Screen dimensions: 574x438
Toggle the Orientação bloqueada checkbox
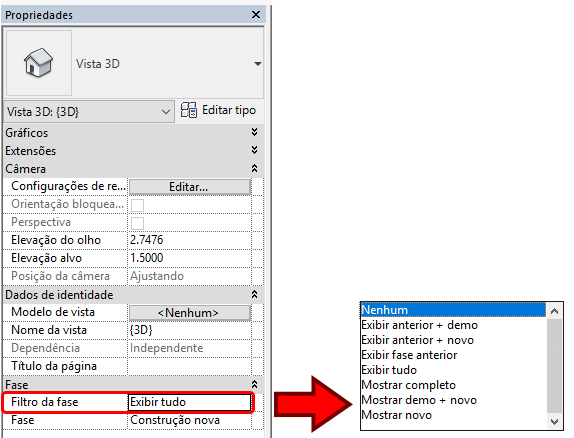tap(137, 205)
